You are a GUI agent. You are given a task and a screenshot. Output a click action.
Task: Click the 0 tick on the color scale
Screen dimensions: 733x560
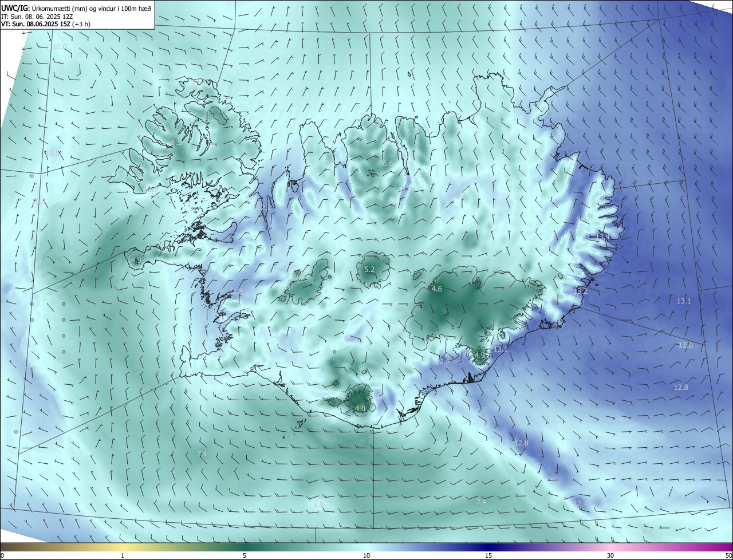tap(2, 555)
